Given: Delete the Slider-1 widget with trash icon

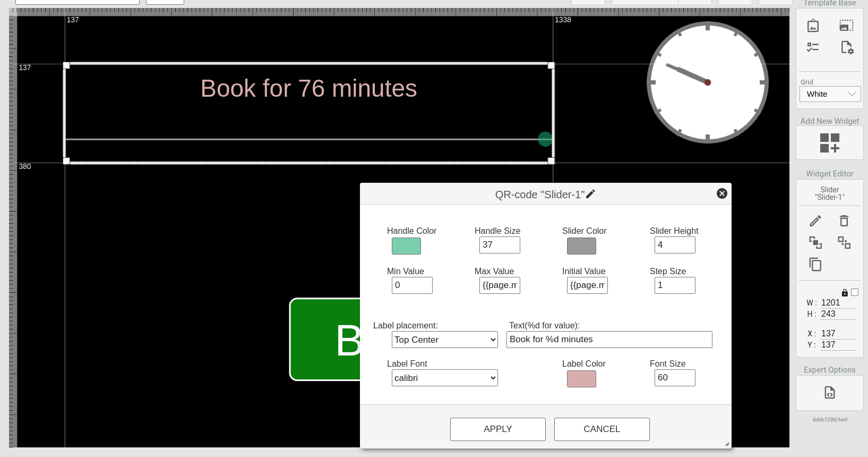Looking at the screenshot, I should 844,221.
